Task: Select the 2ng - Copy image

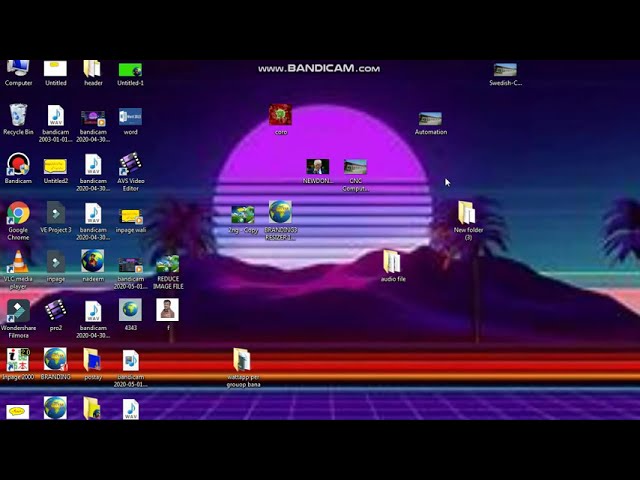Action: [x=243, y=220]
